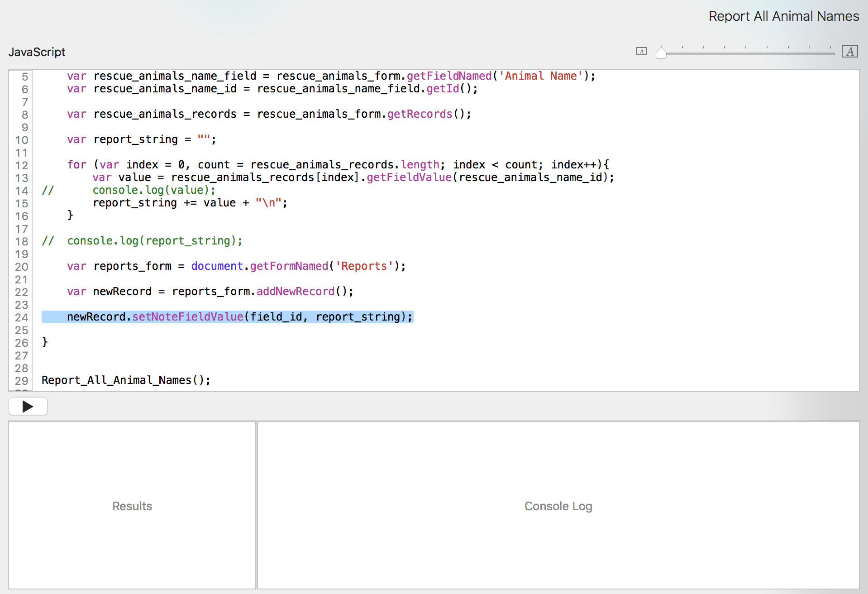This screenshot has width=868, height=594.
Task: Click the report_string += value line
Action: (190, 203)
